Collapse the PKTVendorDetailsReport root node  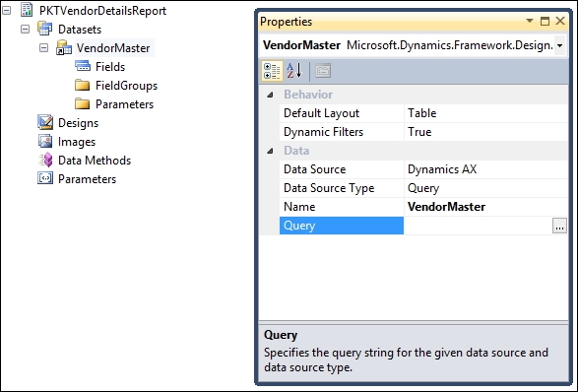(x=6, y=10)
